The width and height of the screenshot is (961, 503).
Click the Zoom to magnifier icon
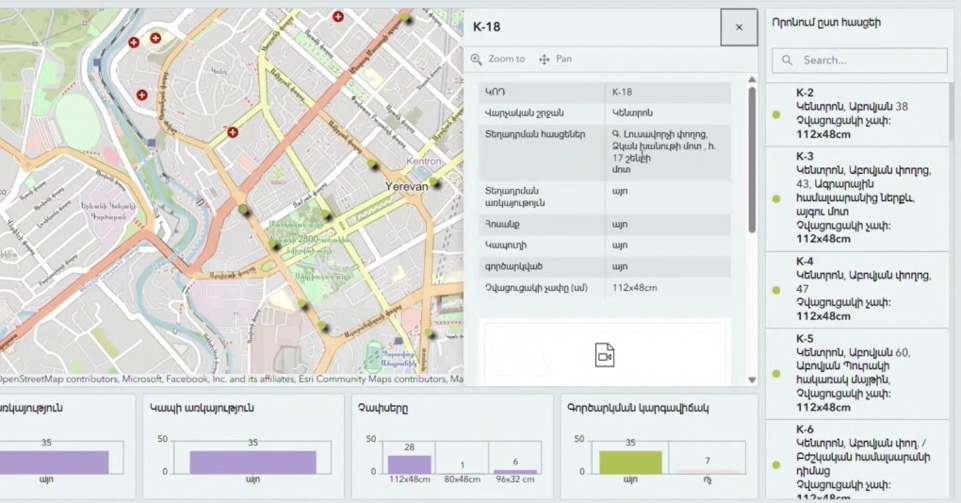(x=477, y=59)
